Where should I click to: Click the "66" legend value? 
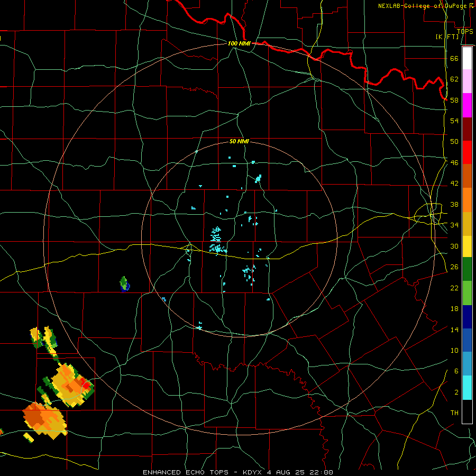[454, 58]
